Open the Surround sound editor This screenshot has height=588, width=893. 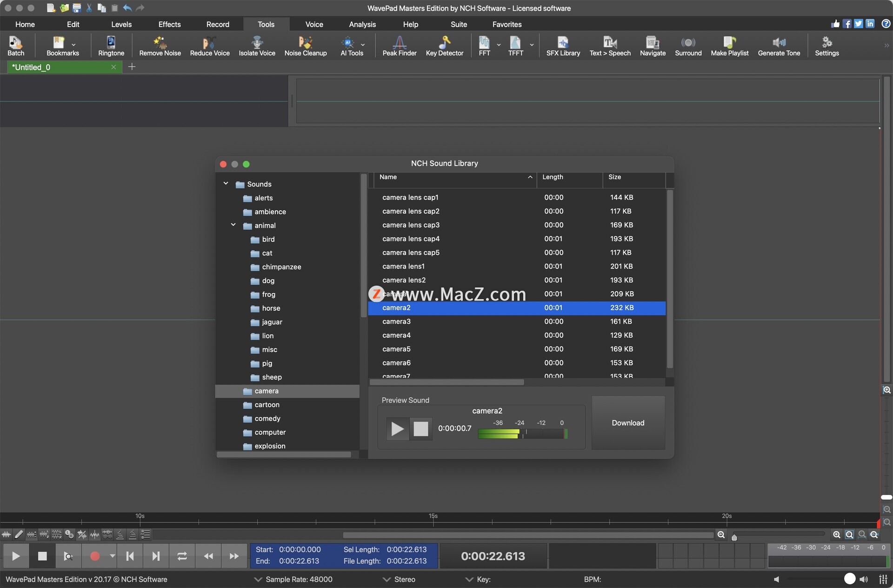(688, 46)
